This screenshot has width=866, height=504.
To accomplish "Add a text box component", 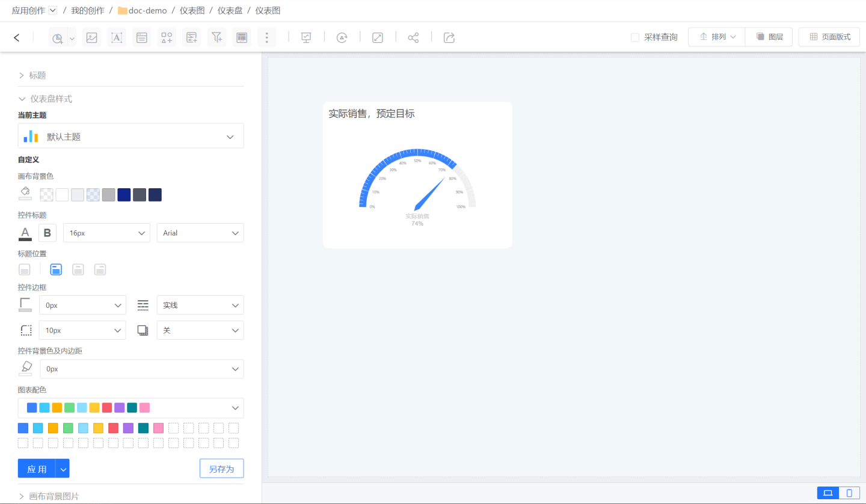I will [117, 37].
